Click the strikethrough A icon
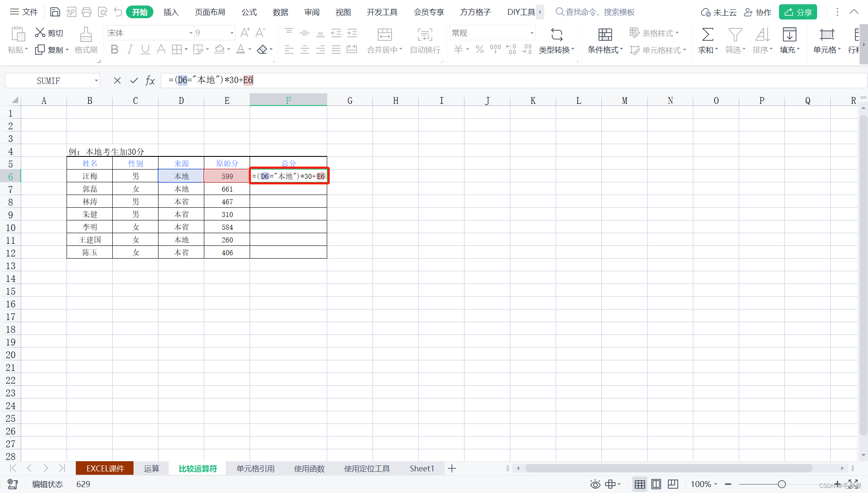 pos(161,50)
